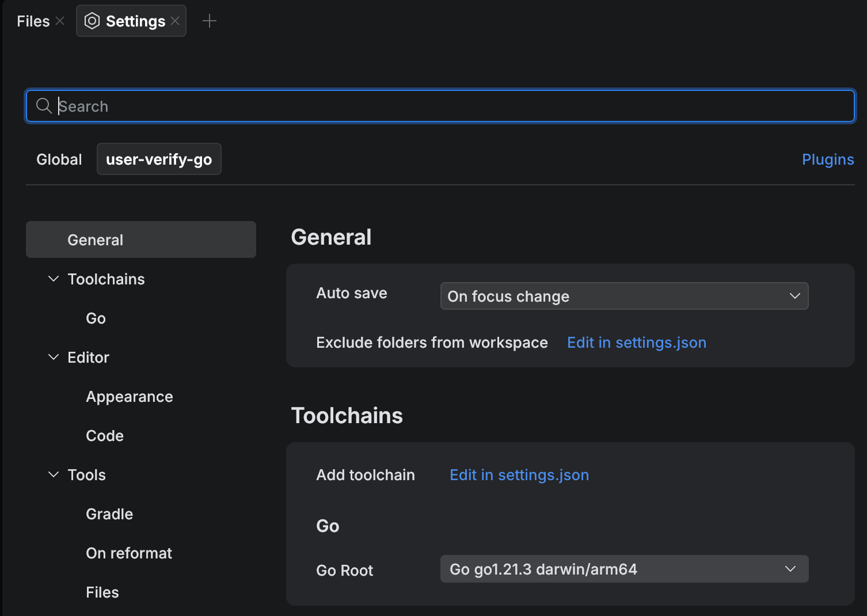Viewport: 867px width, 616px height.
Task: Expand the Toolchains section chevron
Action: point(53,279)
